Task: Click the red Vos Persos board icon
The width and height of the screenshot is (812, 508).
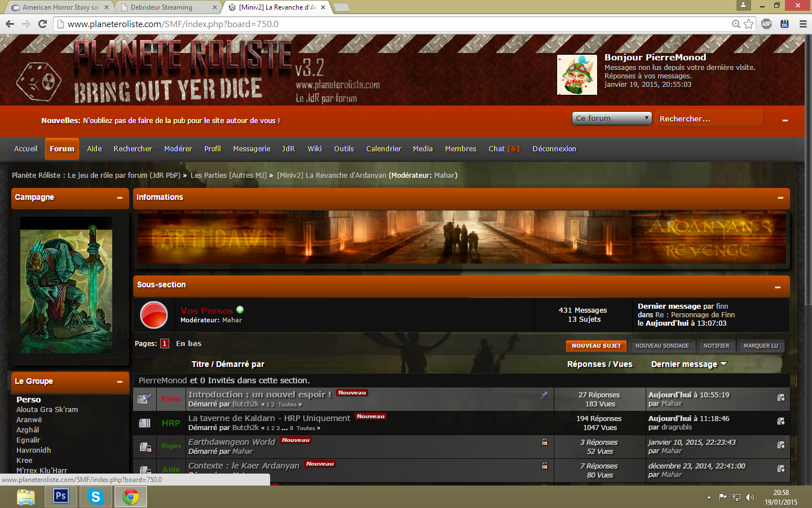Action: pyautogui.click(x=153, y=315)
